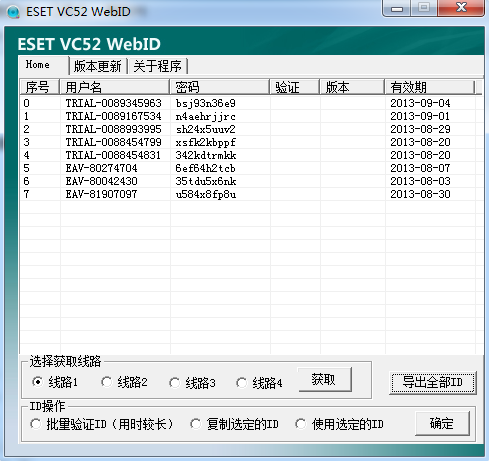Click the 获取 button

pyautogui.click(x=325, y=380)
